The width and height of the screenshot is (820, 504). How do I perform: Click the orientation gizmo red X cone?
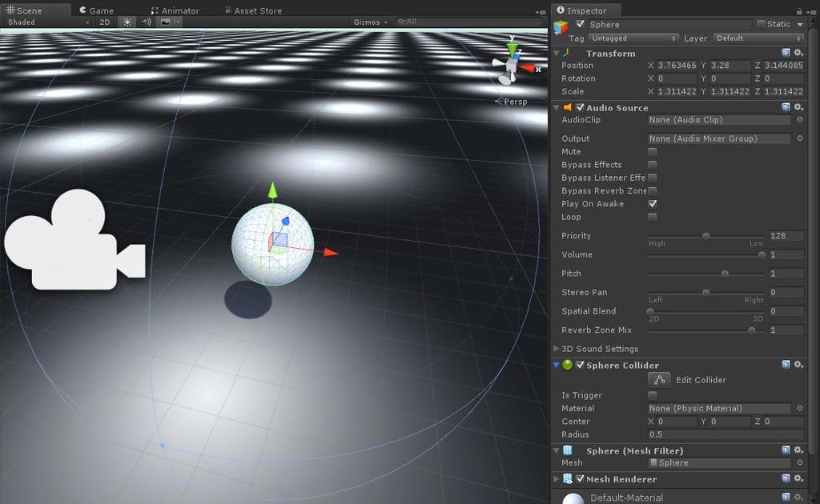click(528, 68)
